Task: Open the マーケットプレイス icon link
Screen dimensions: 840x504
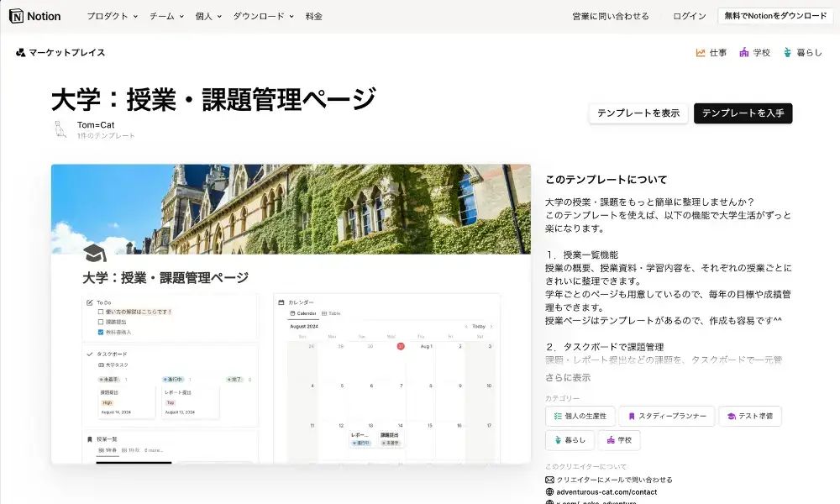Action: (x=21, y=52)
